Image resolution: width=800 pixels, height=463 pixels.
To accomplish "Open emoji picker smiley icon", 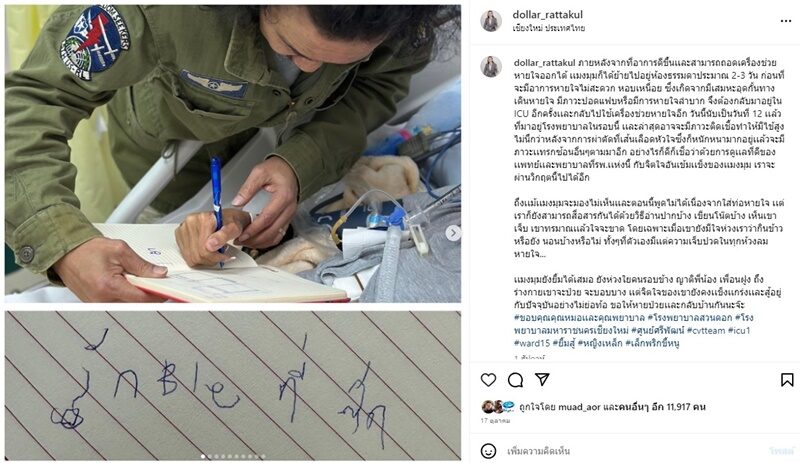I will tap(488, 451).
